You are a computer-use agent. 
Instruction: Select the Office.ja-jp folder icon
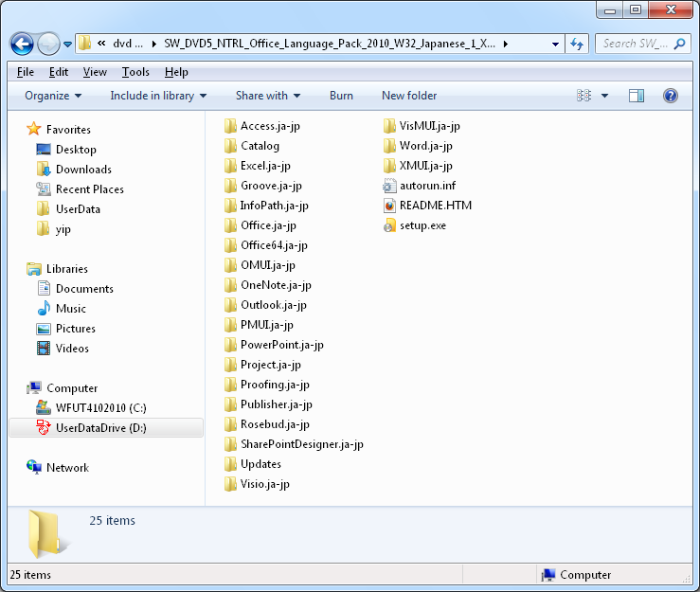230,225
